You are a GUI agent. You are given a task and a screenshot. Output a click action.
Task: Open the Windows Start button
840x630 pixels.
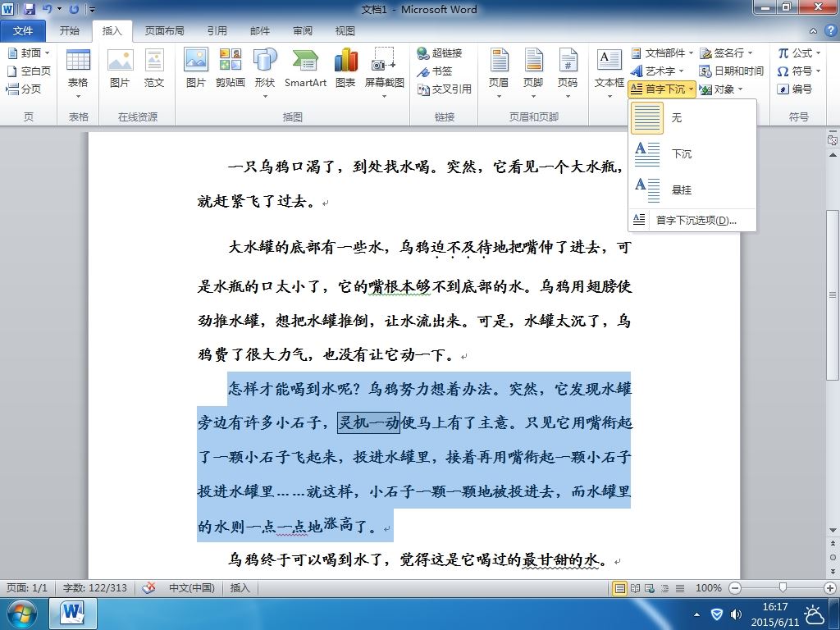(22, 614)
